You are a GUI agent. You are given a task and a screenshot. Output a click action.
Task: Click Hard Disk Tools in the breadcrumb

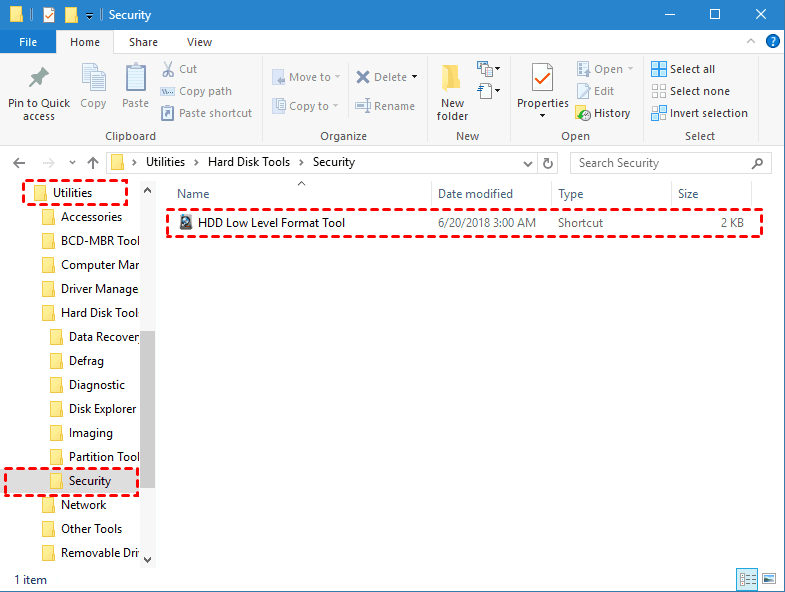tap(248, 162)
